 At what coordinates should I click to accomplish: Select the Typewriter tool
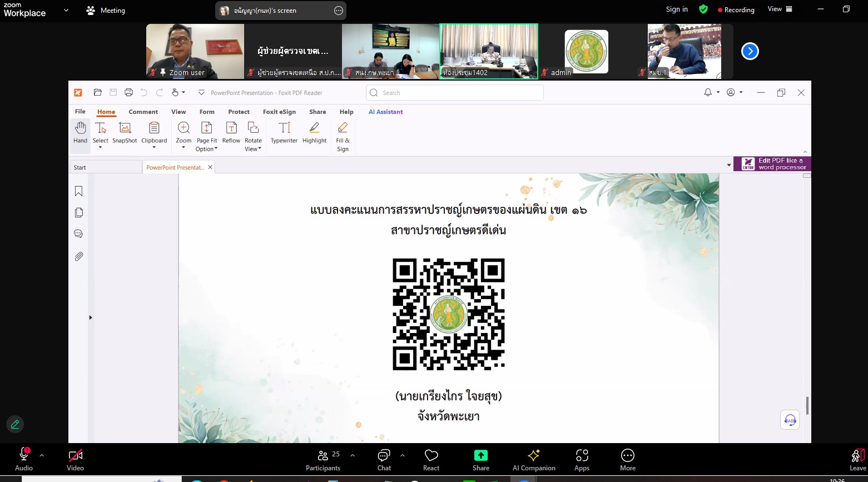tap(284, 133)
